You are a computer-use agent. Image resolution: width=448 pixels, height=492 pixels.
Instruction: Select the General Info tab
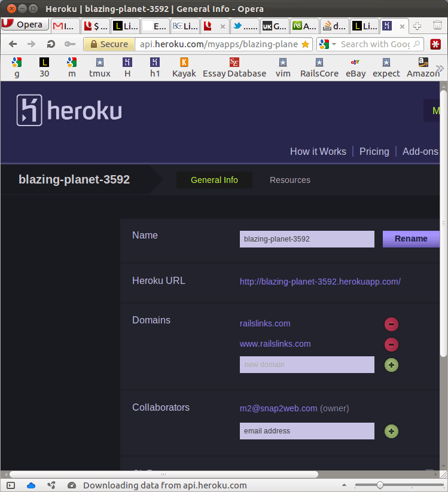[214, 180]
